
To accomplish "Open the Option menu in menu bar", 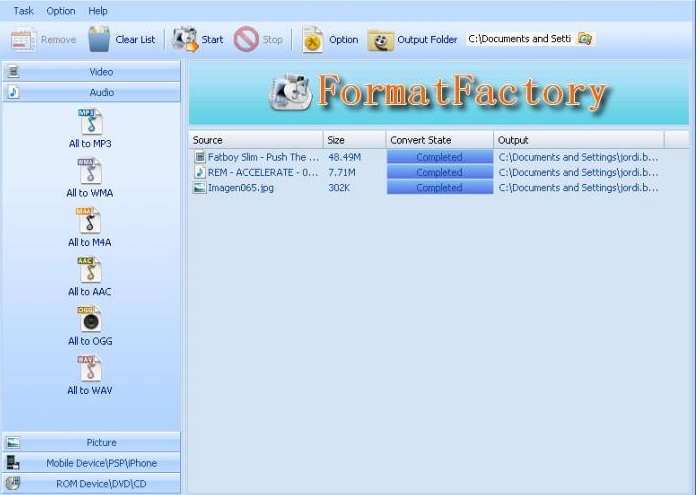I will [61, 11].
